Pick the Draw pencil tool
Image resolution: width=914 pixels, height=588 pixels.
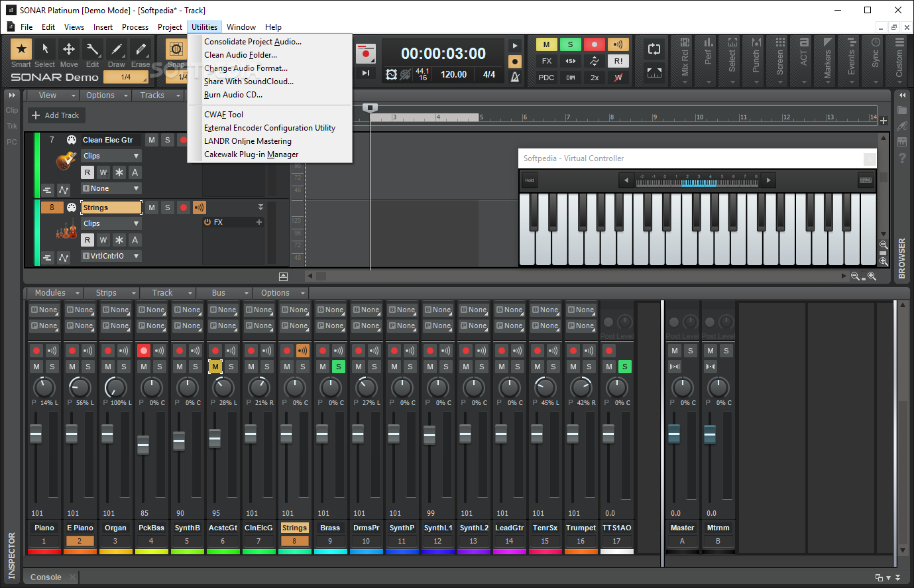click(116, 49)
